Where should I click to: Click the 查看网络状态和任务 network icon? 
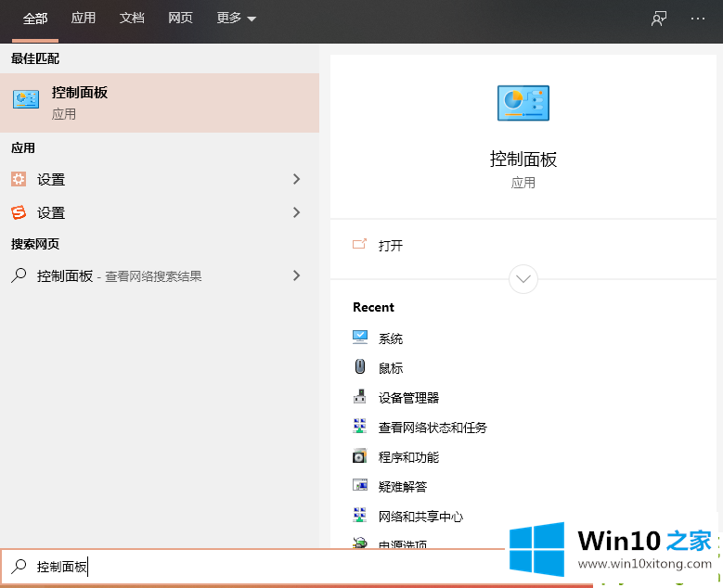pos(360,427)
